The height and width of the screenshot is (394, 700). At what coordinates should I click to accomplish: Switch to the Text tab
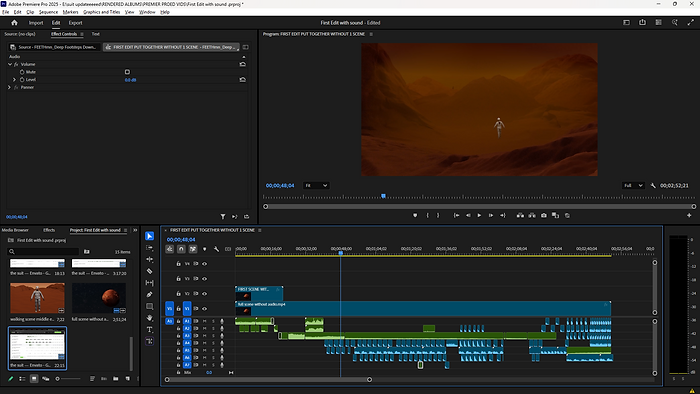coord(96,34)
